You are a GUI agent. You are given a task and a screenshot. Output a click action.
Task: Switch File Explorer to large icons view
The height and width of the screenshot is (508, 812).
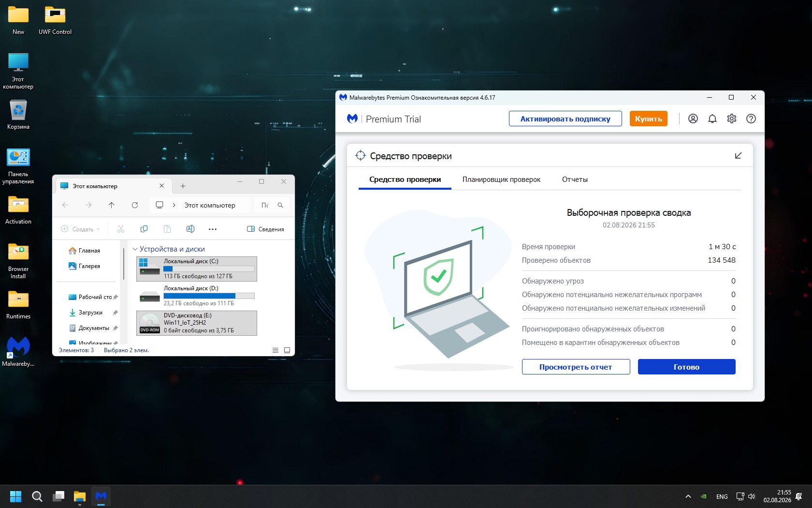coord(287,350)
